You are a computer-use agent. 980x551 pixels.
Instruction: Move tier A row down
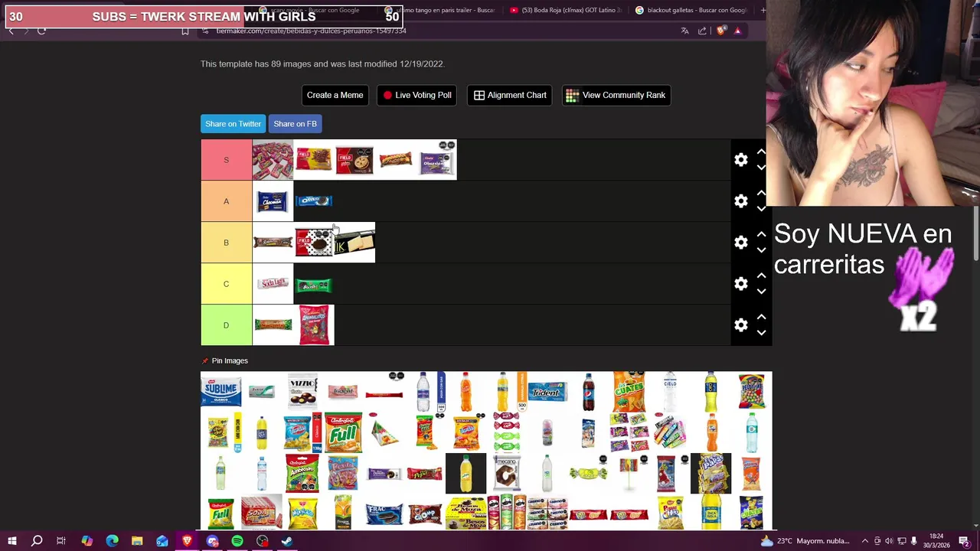click(761, 209)
